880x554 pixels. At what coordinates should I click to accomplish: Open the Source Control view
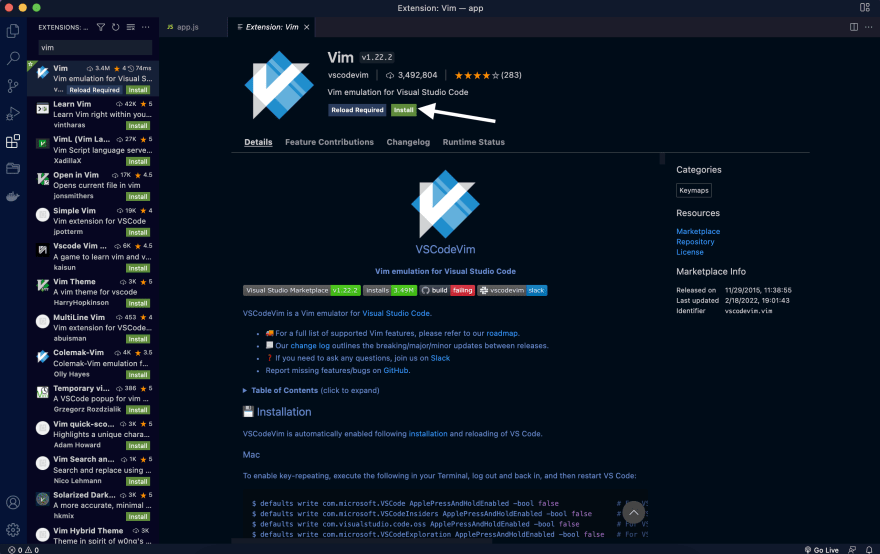(13, 86)
